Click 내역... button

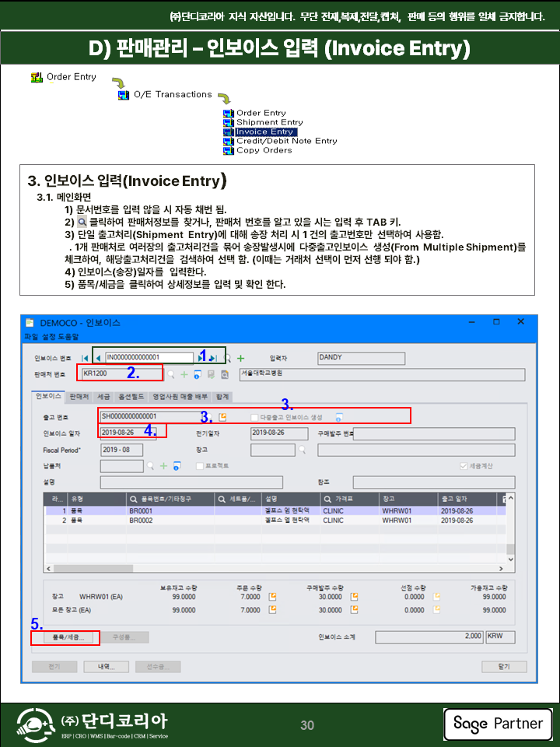click(107, 667)
